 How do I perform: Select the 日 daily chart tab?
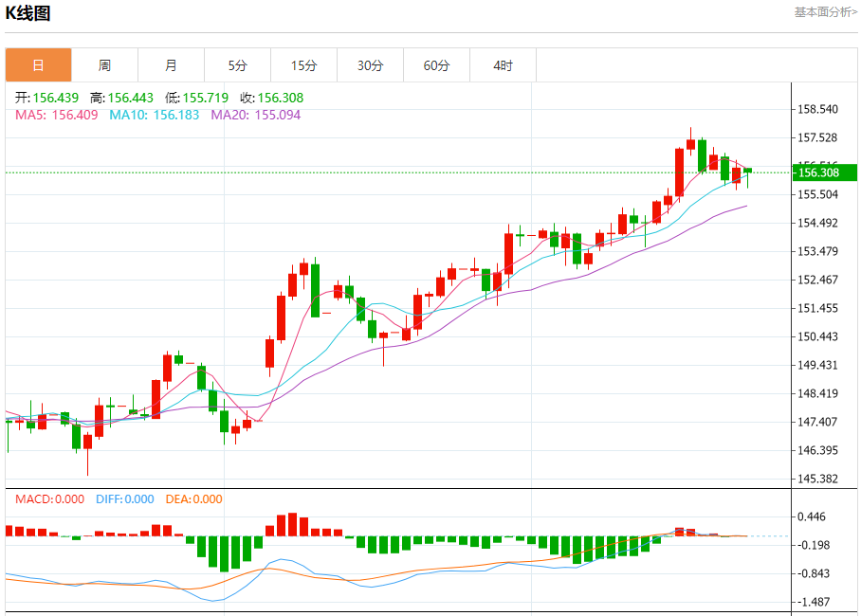point(38,65)
